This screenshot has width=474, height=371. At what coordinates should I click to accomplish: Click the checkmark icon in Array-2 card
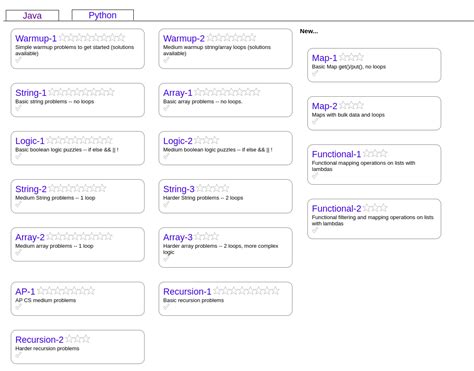coord(18,252)
